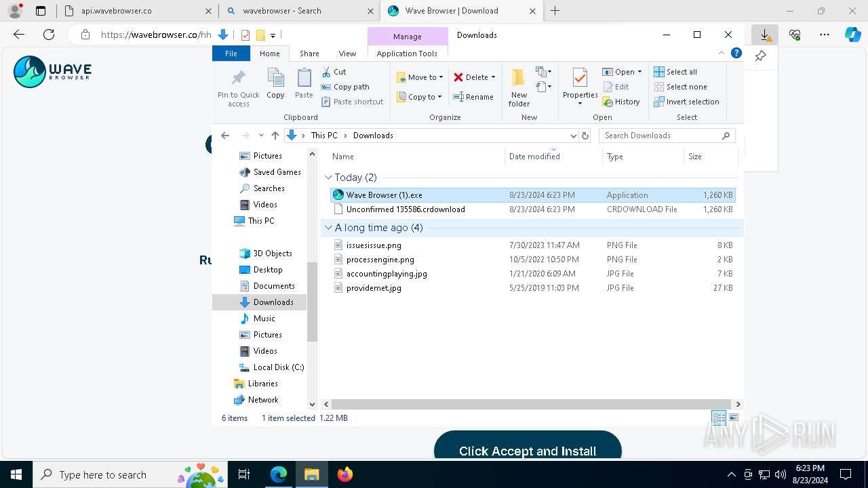Click Click Accept and Install button
The height and width of the screenshot is (488, 868).
click(528, 451)
